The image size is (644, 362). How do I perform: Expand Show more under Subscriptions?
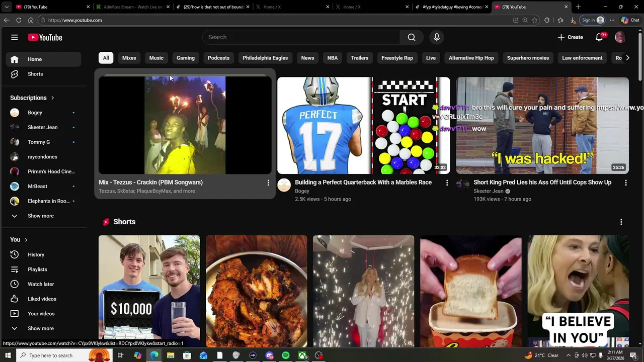tap(44, 216)
